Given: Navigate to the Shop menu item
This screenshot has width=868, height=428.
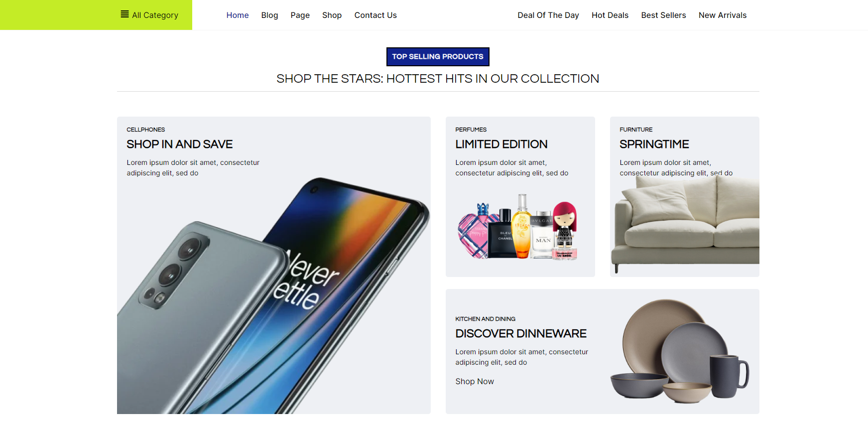Looking at the screenshot, I should click(x=332, y=15).
